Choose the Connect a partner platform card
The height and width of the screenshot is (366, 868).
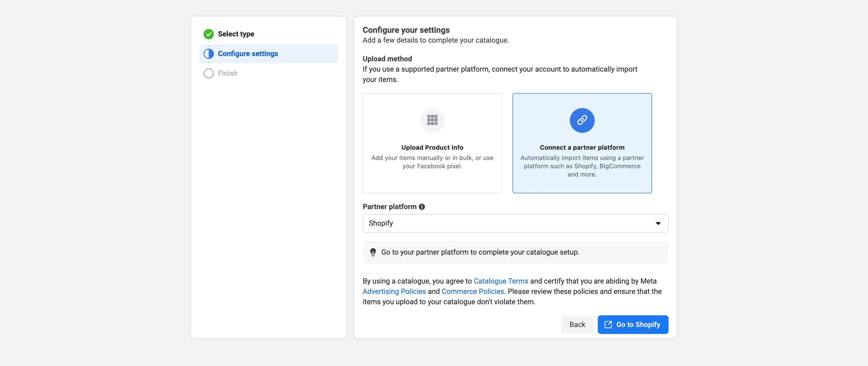582,143
